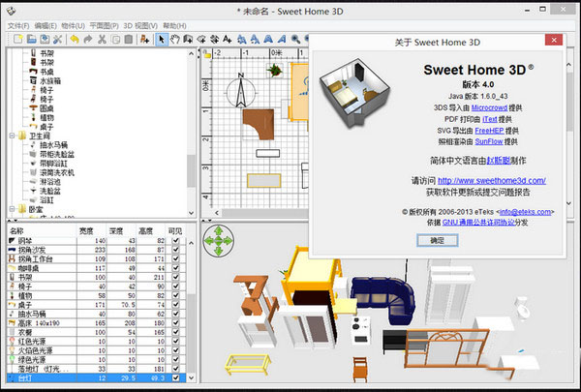Toggle visibility checkbox for 抽水马桶 row
581x392 pixels.
[x=176, y=314]
